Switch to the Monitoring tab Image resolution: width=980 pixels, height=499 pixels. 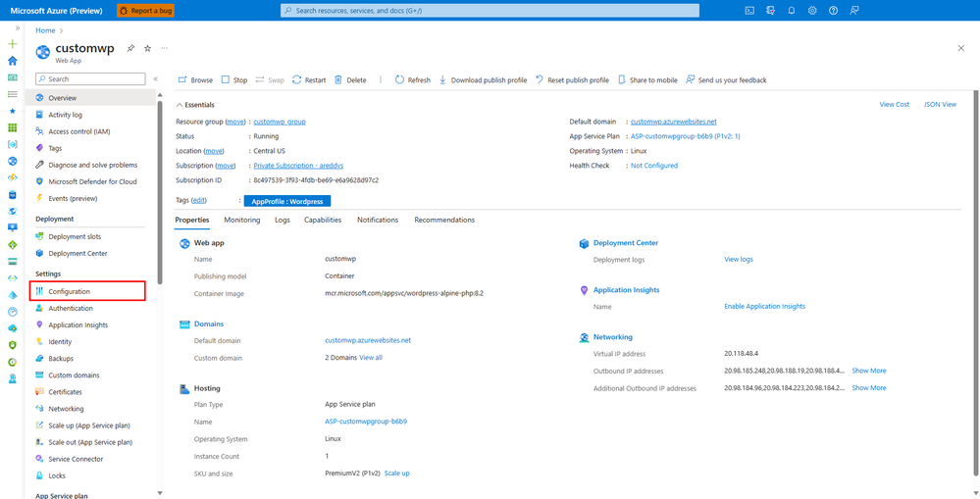(242, 220)
